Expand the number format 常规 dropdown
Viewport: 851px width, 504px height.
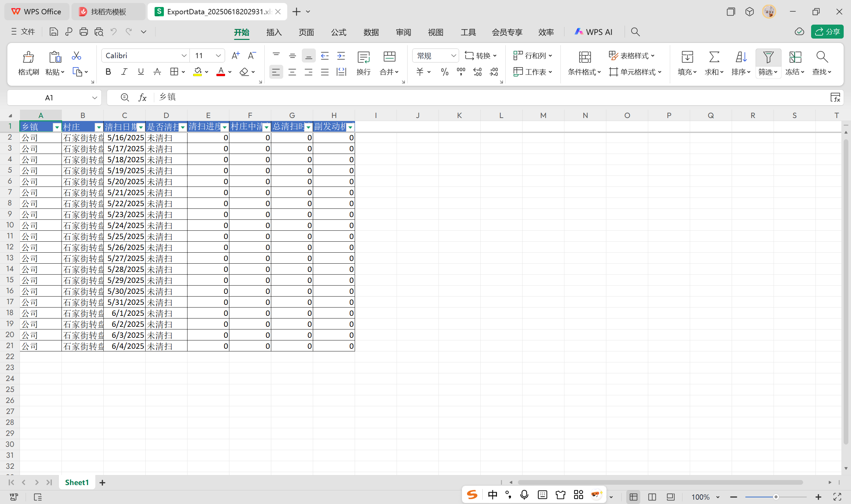point(453,56)
